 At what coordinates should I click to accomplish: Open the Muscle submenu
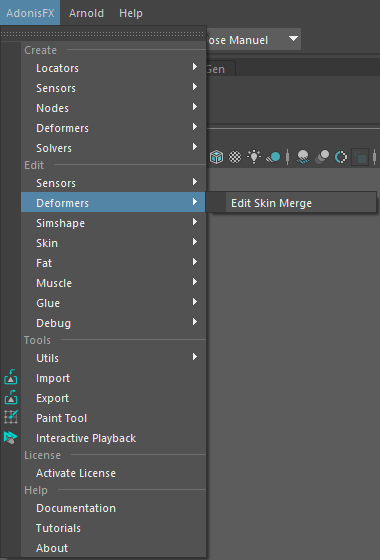113,283
